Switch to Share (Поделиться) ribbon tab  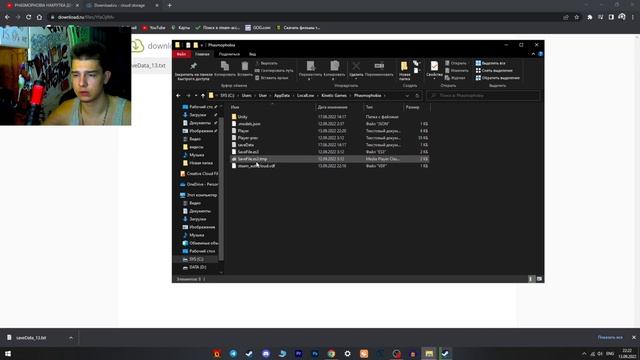pyautogui.click(x=229, y=54)
